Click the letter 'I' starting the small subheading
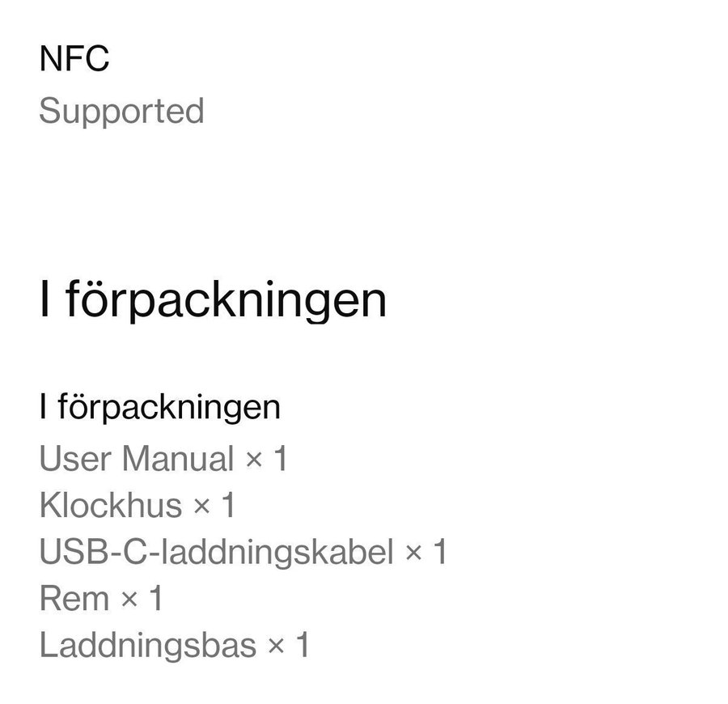728x704 pixels. (x=42, y=407)
